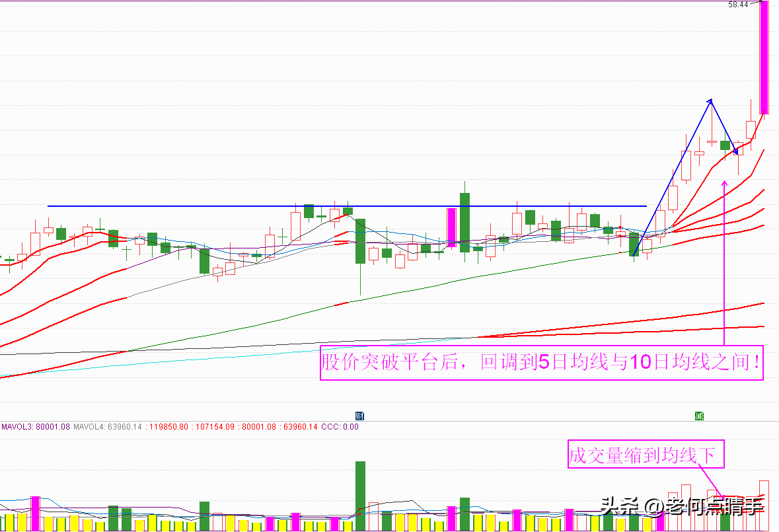The height and width of the screenshot is (532, 779).
Task: Click the 58.44 high price label
Action: [738, 5]
